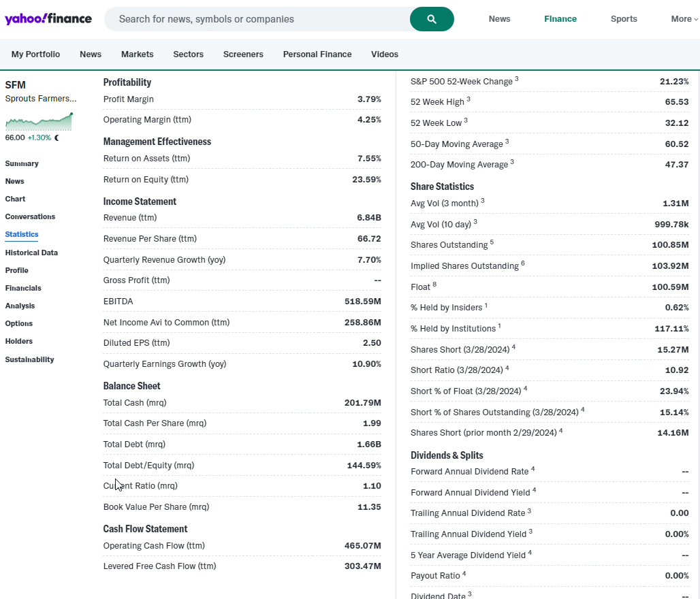Click the Conversations sidebar link
Viewport: 700px width, 599px height.
[30, 216]
